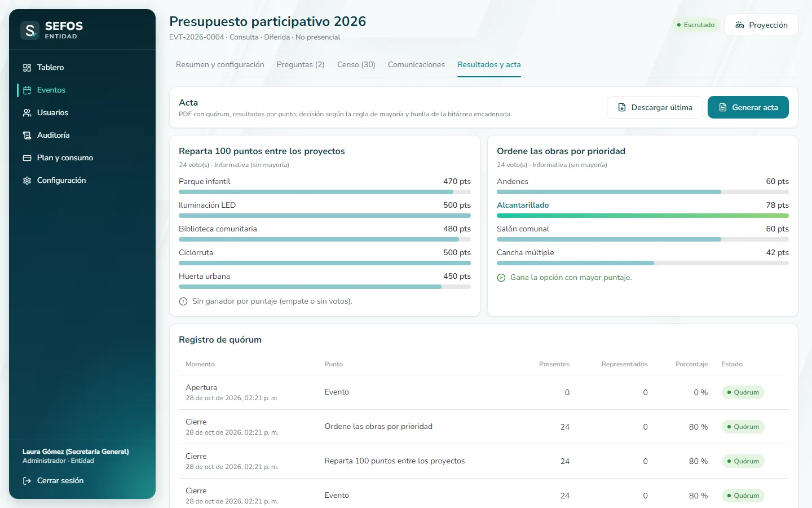
Task: Click the Alcantarillado green progress bar
Action: [x=643, y=216]
